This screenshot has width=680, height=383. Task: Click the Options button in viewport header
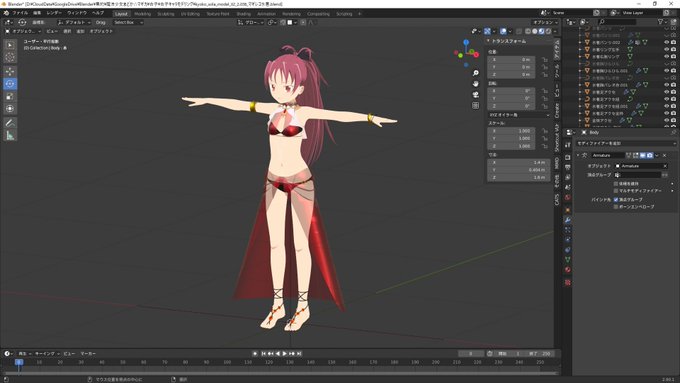[x=545, y=22]
